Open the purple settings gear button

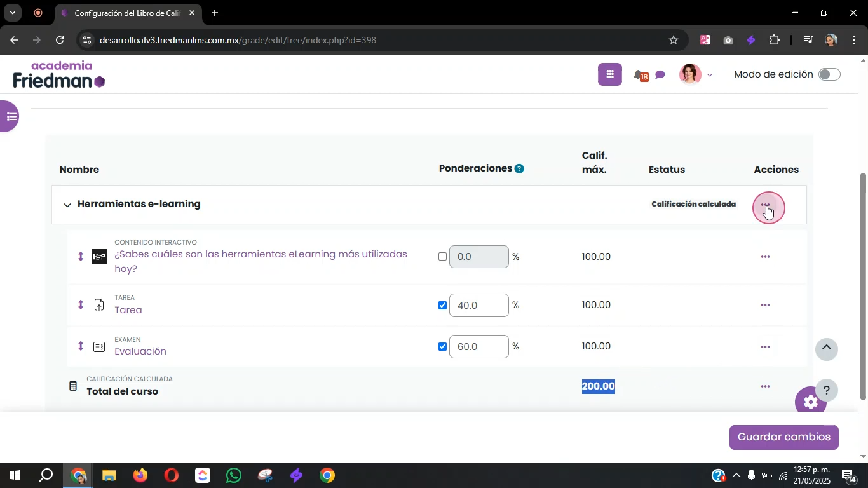tap(810, 402)
